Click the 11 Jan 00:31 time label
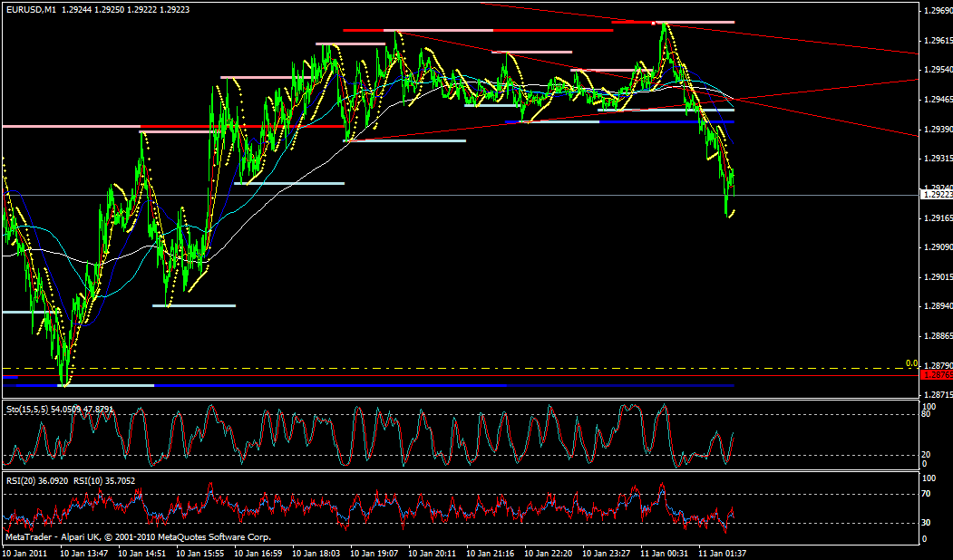953x560 pixels. click(664, 551)
